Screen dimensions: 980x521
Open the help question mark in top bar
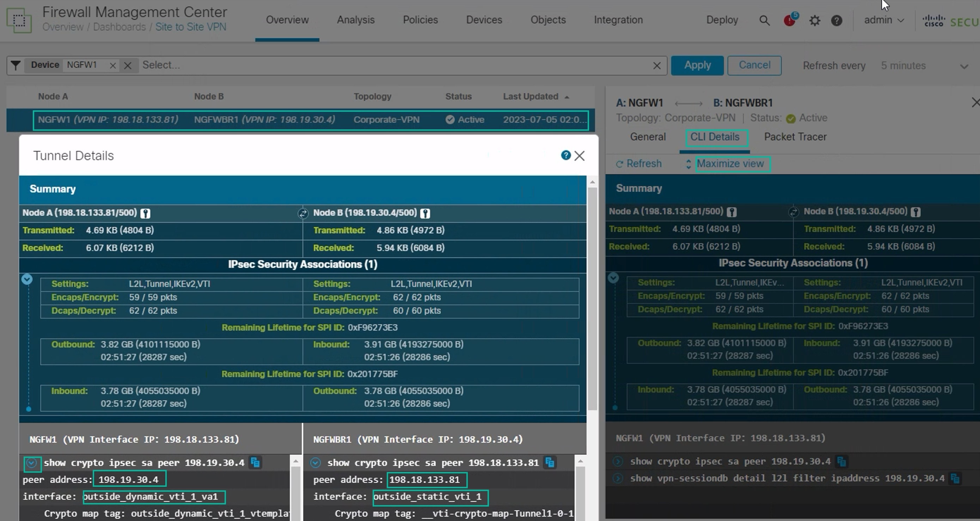[836, 20]
